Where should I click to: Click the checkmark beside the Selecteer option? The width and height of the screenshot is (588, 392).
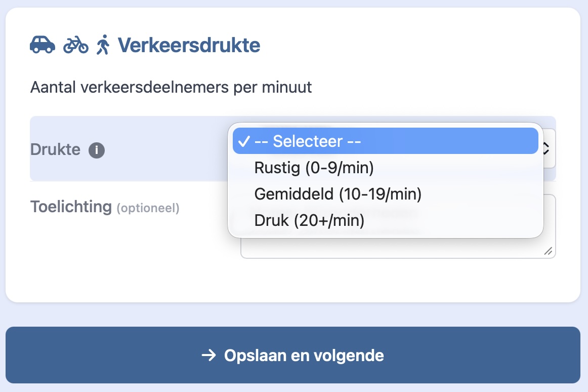click(245, 141)
